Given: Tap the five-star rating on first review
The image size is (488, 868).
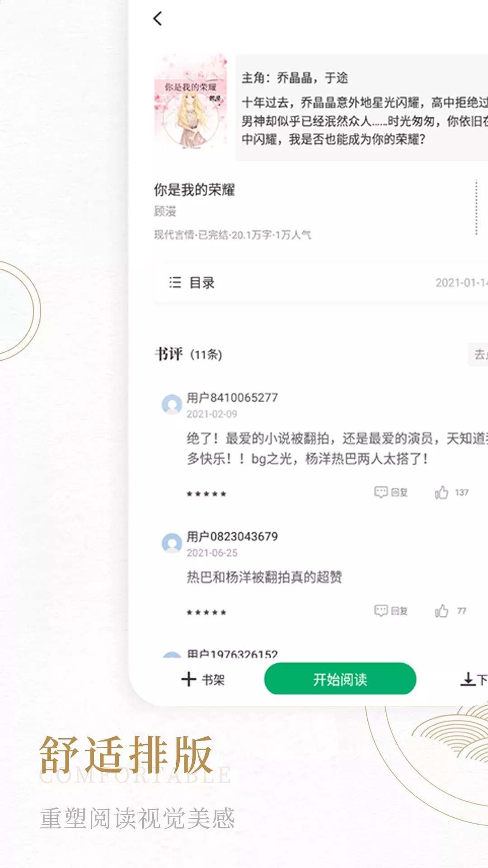Looking at the screenshot, I should (x=206, y=494).
